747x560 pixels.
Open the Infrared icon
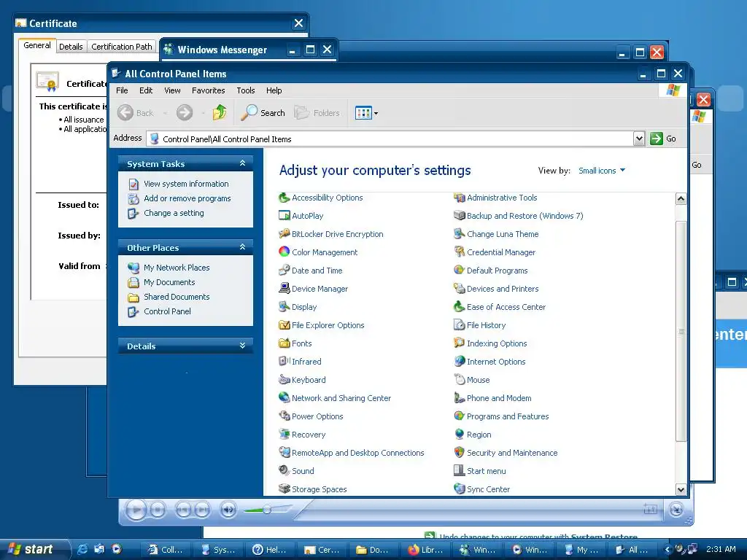coord(285,362)
